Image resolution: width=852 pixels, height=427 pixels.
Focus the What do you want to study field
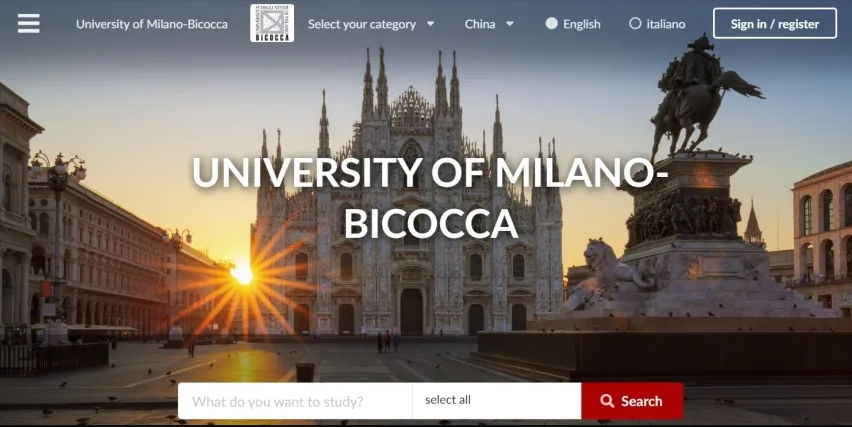click(295, 401)
